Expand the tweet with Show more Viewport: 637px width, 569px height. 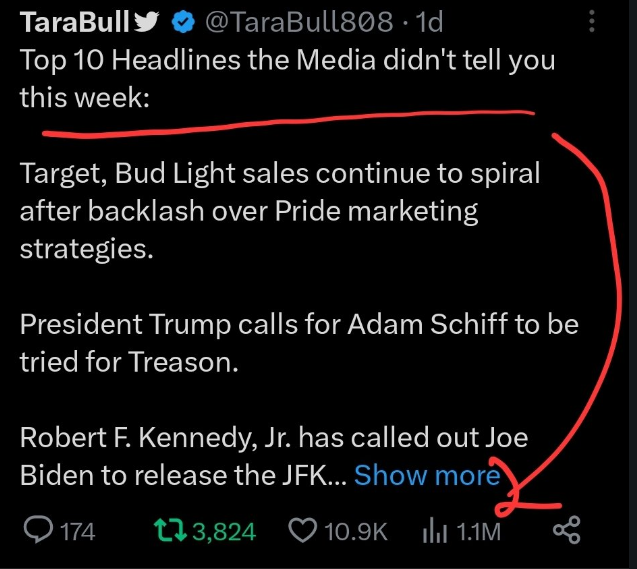427,475
